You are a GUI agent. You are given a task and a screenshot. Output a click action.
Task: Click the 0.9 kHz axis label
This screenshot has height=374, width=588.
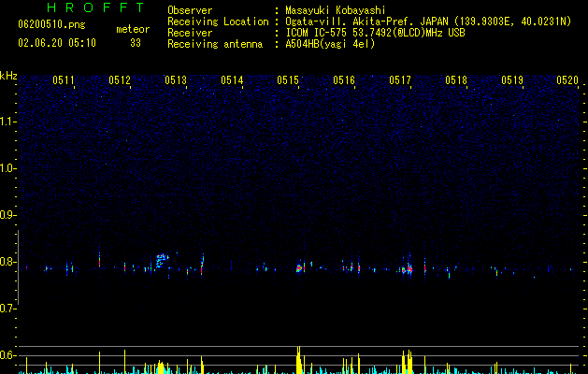coord(8,215)
